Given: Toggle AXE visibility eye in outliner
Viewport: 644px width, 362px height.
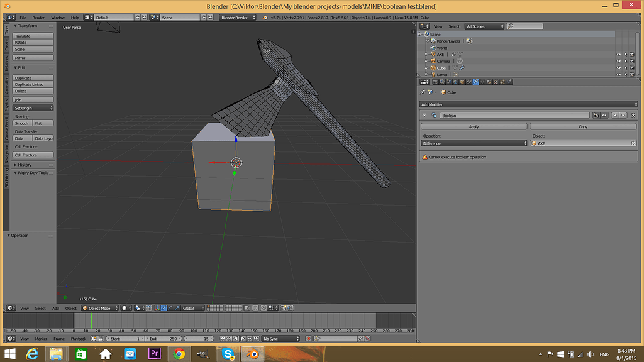Looking at the screenshot, I should 619,54.
